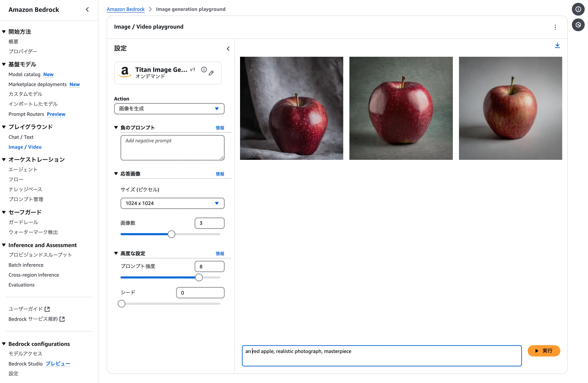Open プロバイダー in the sidebar
This screenshot has width=588, height=383.
click(x=23, y=51)
